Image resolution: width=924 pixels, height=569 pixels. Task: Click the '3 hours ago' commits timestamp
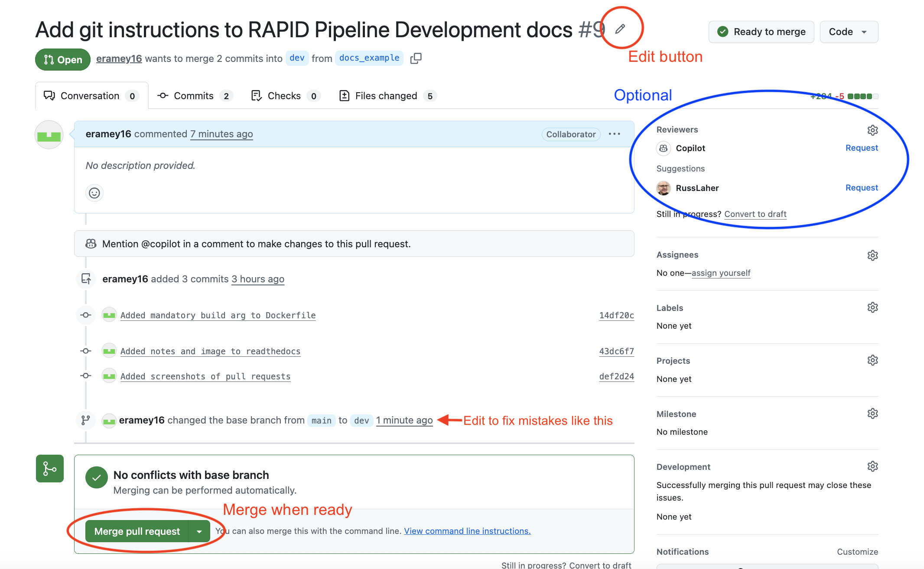258,279
